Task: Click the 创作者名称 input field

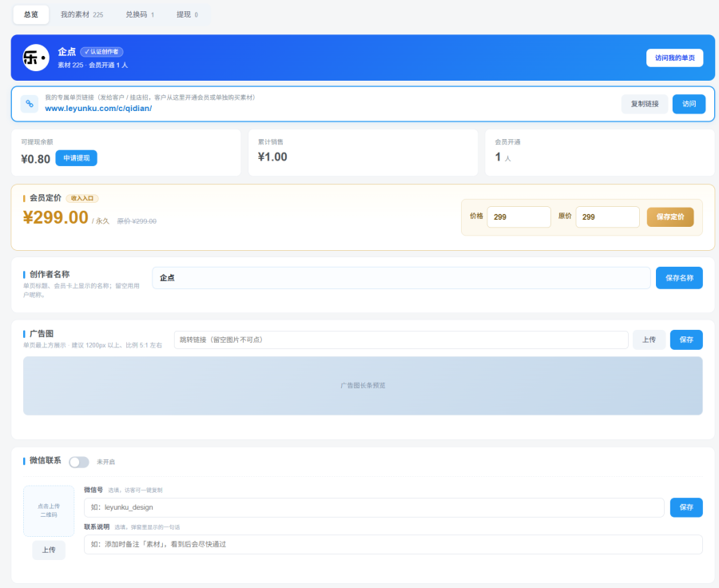Action: [x=401, y=278]
